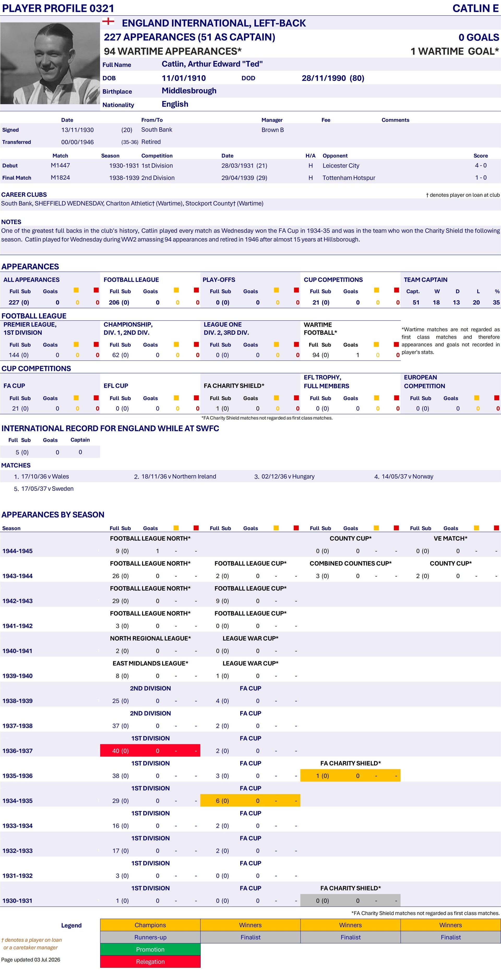
Task: Open the black-and-white player photo of Catlin
Action: coord(50,63)
